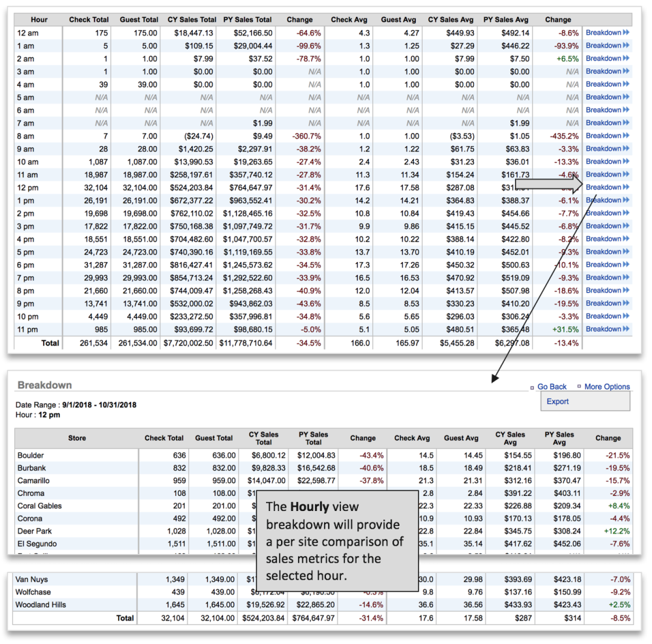
Task: Open Breakdown for the 3 am row
Action: [x=607, y=71]
